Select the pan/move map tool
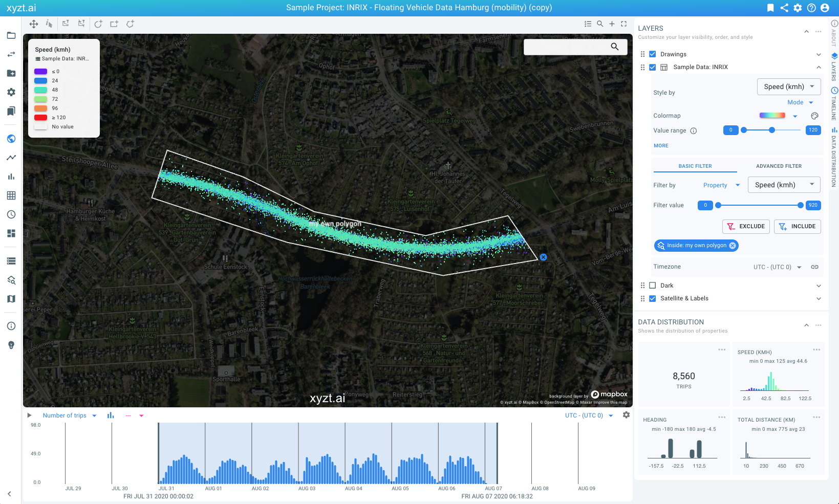Screen dimensions: 839x504 coord(34,24)
